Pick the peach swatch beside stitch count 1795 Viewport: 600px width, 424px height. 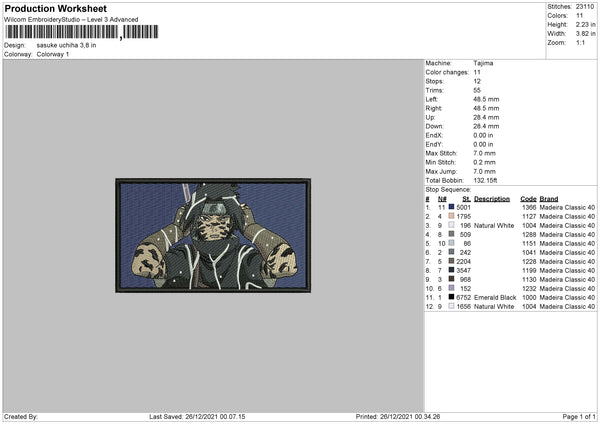[x=451, y=216]
